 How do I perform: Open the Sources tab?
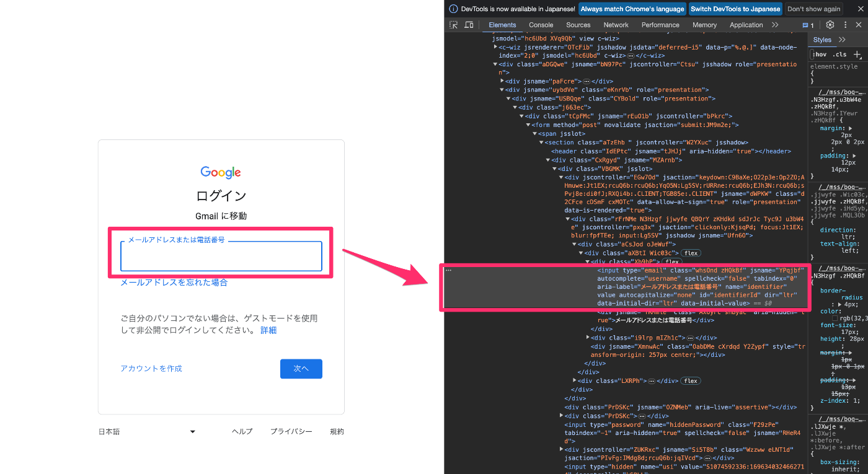pos(578,25)
